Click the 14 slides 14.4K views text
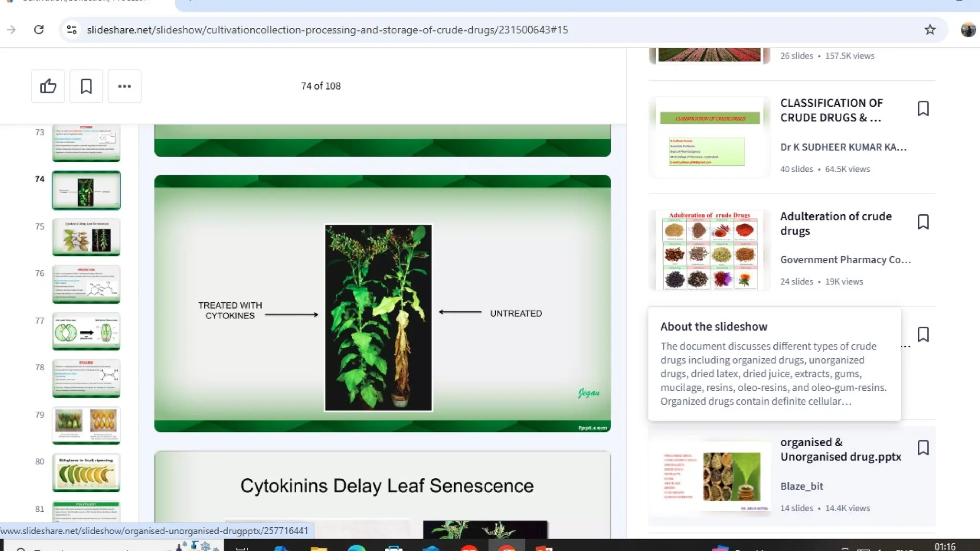 825,508
